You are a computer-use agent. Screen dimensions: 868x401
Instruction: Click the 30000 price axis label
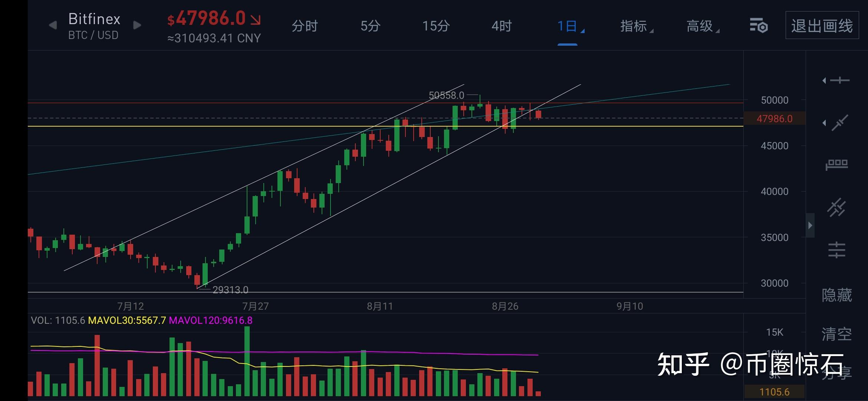pyautogui.click(x=775, y=283)
